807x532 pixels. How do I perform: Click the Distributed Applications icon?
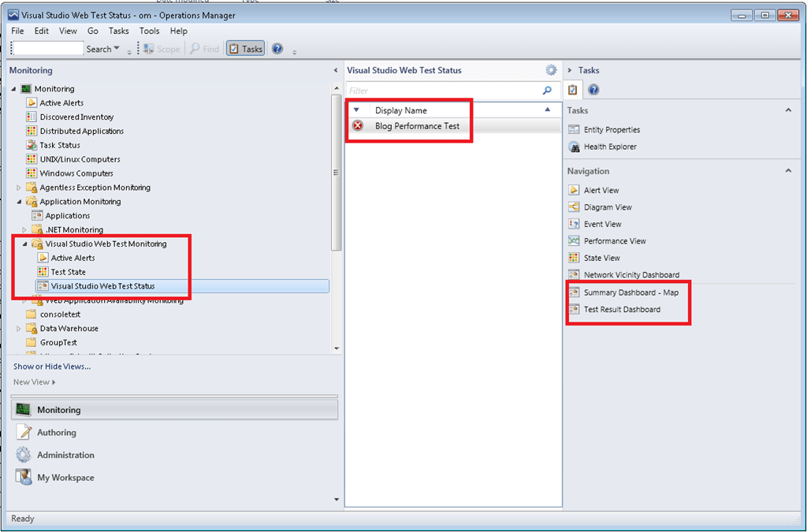click(32, 131)
